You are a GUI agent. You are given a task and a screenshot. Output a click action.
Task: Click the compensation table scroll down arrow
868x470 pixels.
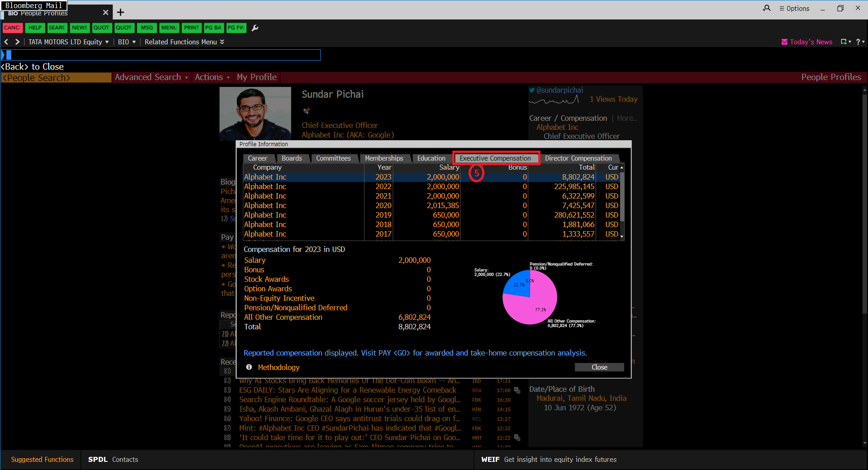click(x=622, y=237)
